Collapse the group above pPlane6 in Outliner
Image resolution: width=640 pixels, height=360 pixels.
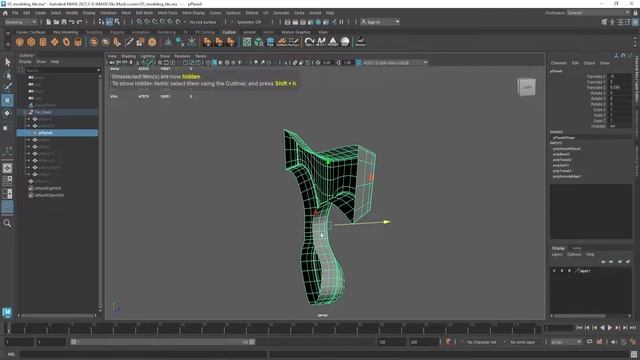pos(25,112)
